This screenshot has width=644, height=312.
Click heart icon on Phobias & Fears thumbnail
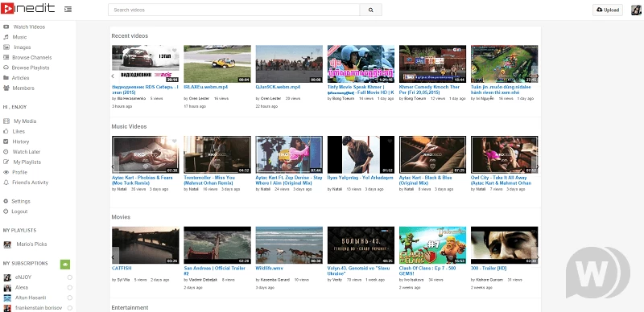(174, 142)
